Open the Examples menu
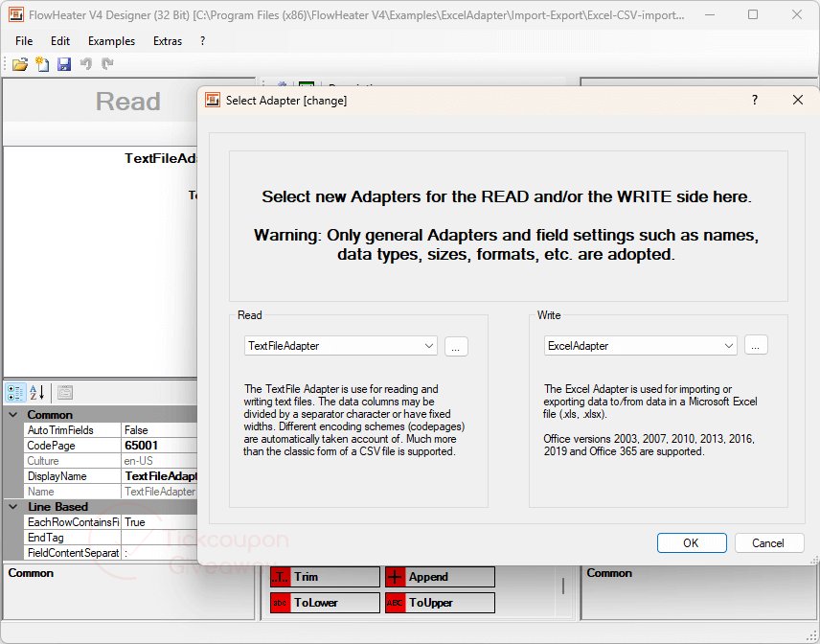Viewport: 820px width, 644px height. 111,41
